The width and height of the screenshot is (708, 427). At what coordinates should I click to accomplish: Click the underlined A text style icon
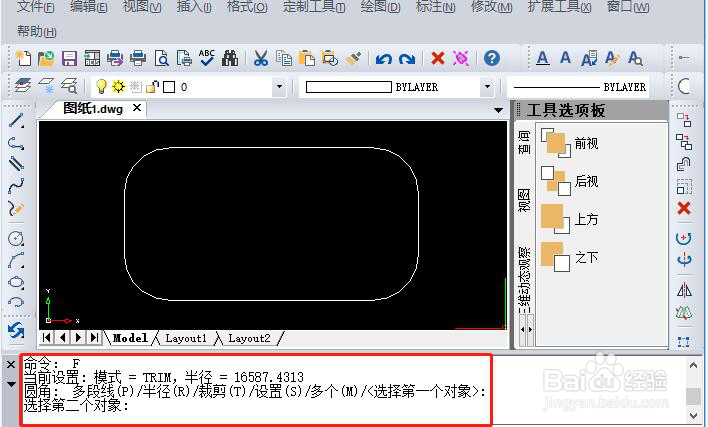[543, 58]
